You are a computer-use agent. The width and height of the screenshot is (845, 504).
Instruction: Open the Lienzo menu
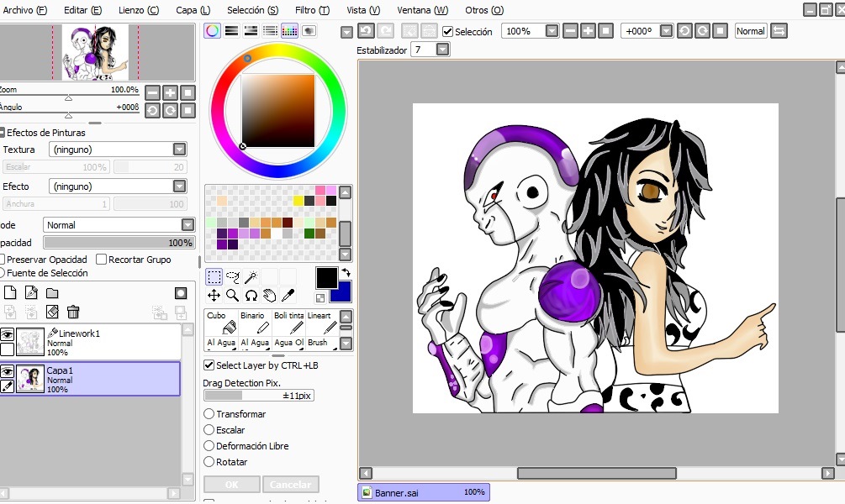[139, 10]
